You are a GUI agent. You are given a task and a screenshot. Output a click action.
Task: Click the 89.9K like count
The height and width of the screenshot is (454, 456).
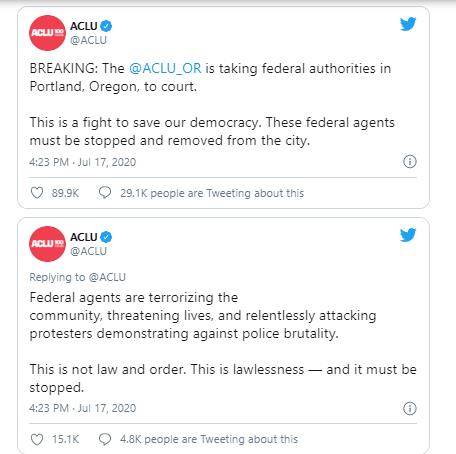65,193
